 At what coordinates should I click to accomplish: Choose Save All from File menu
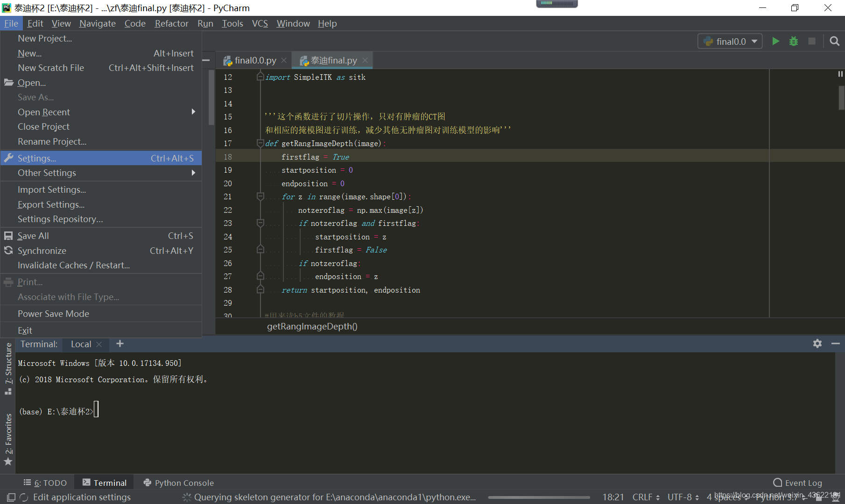pyautogui.click(x=101, y=236)
